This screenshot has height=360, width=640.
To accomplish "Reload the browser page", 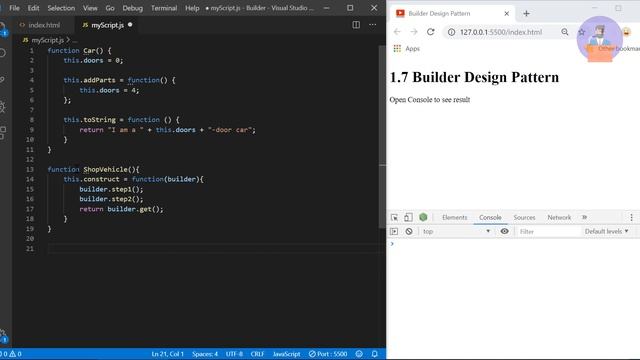I will click(x=431, y=32).
